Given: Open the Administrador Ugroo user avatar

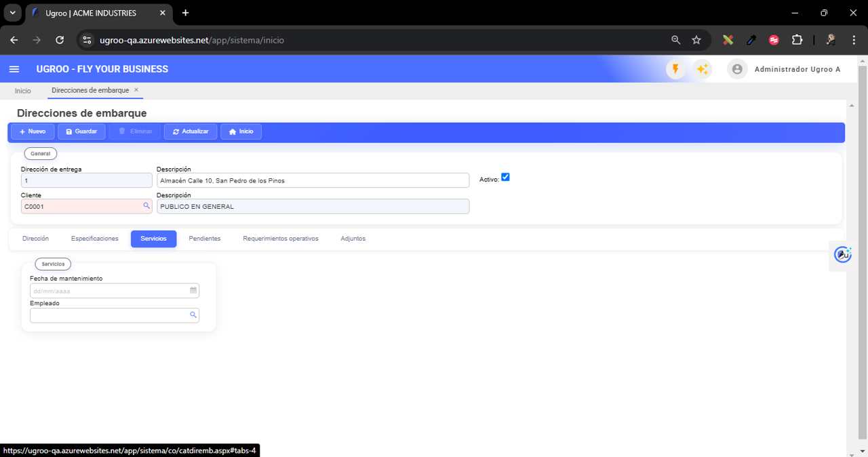Looking at the screenshot, I should coord(737,69).
